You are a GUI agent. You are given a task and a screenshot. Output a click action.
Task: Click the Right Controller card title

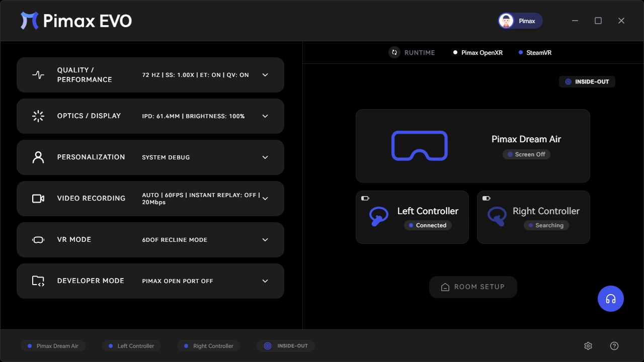[546, 211]
